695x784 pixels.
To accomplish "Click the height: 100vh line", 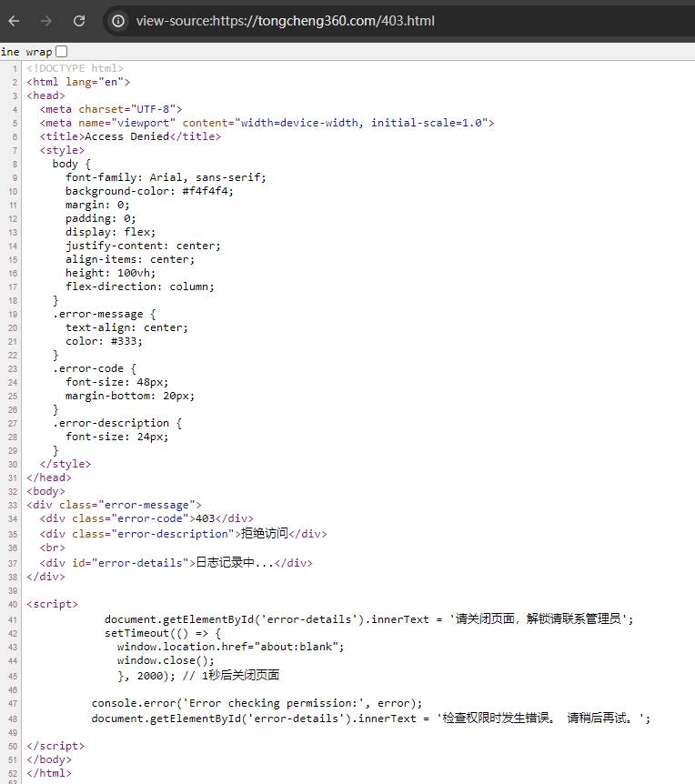I will point(110,273).
